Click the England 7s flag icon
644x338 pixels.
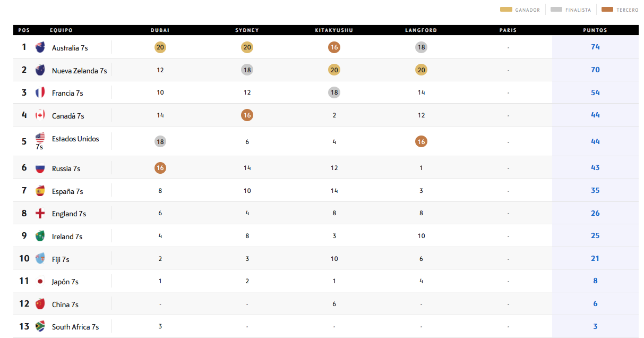coord(40,214)
